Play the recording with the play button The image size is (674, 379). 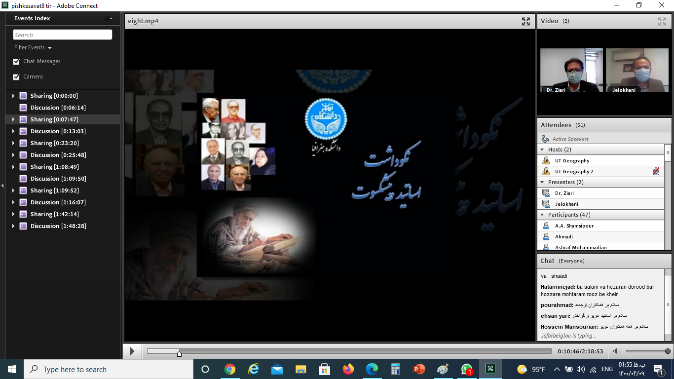(132, 351)
